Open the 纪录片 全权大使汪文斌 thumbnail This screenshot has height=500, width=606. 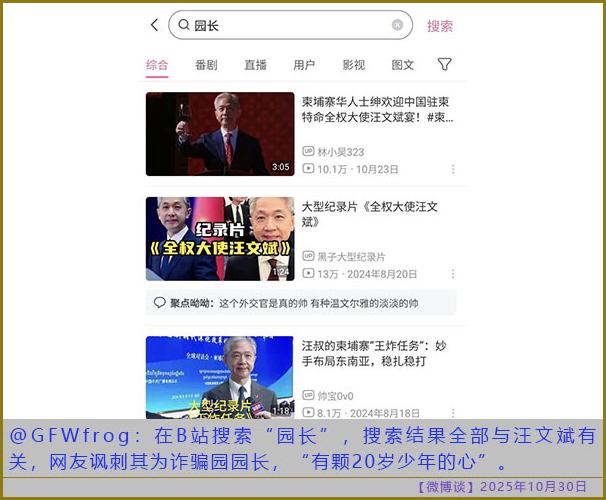[220, 238]
